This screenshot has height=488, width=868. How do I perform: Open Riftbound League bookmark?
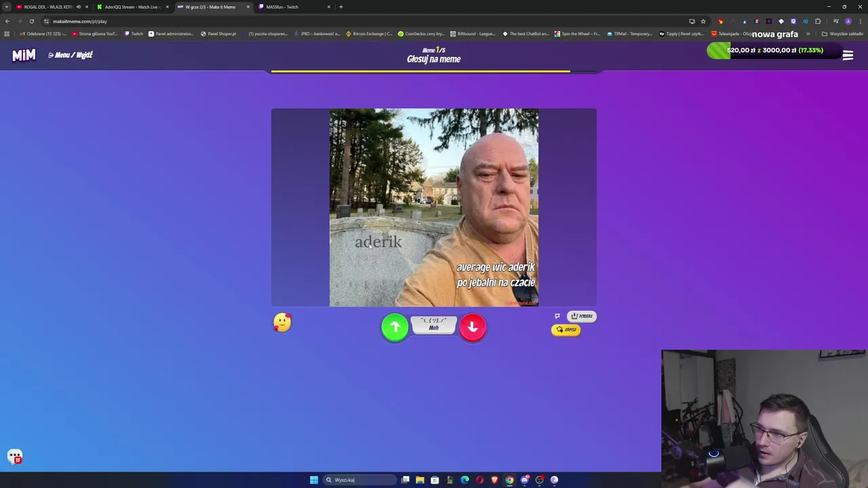coord(473,34)
